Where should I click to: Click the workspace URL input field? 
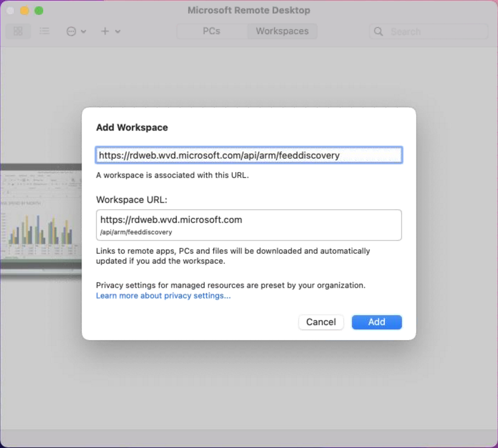(249, 155)
